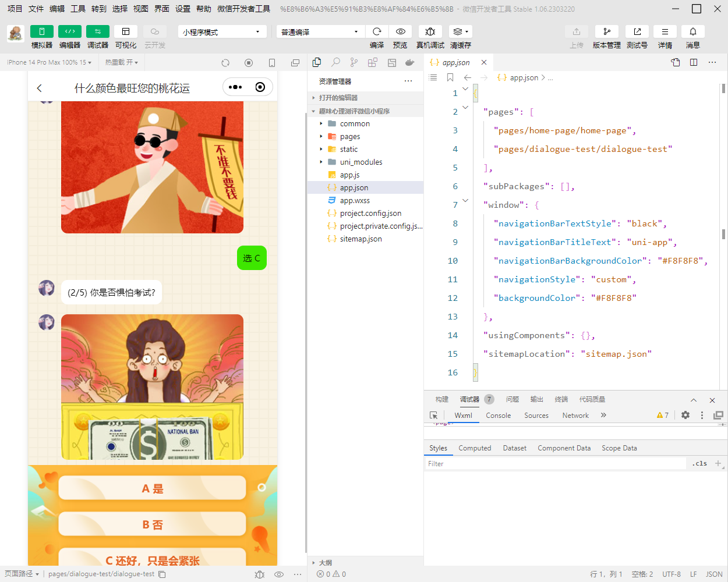Screen dimensions: 728x582
Task: Toggle the 调试器 debugger panel button
Action: [x=97, y=31]
